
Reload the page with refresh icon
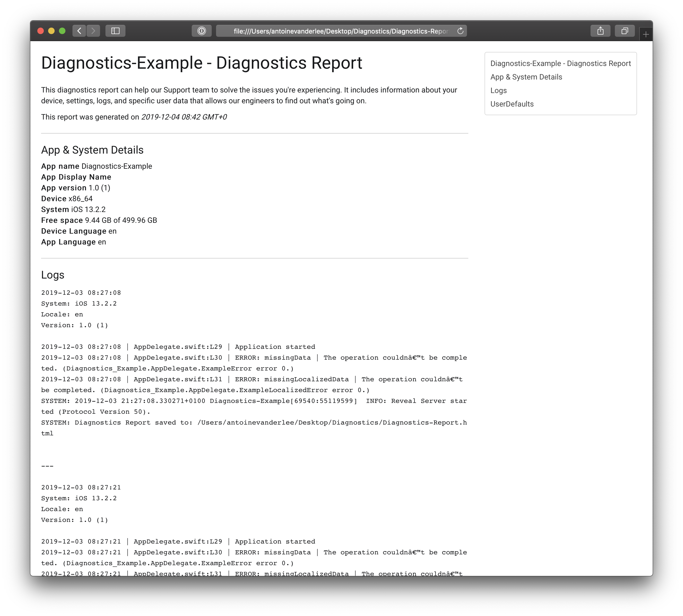pos(460,31)
